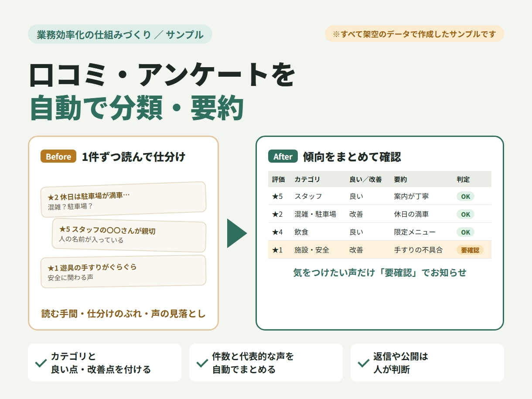Click the checkmark beside 件数と代表的な声を
Screen dimensions: 532x399
click(x=202, y=363)
